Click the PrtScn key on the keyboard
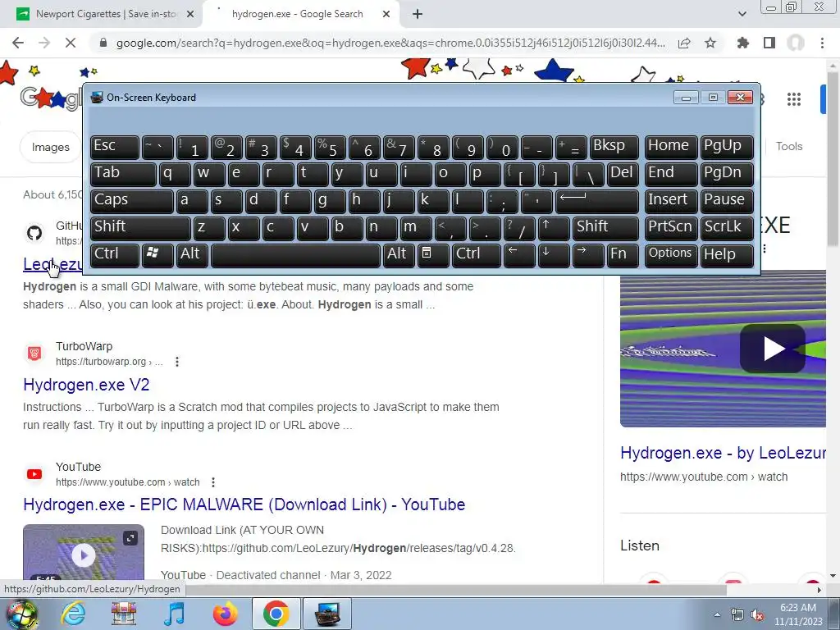The image size is (840, 630). 671,228
